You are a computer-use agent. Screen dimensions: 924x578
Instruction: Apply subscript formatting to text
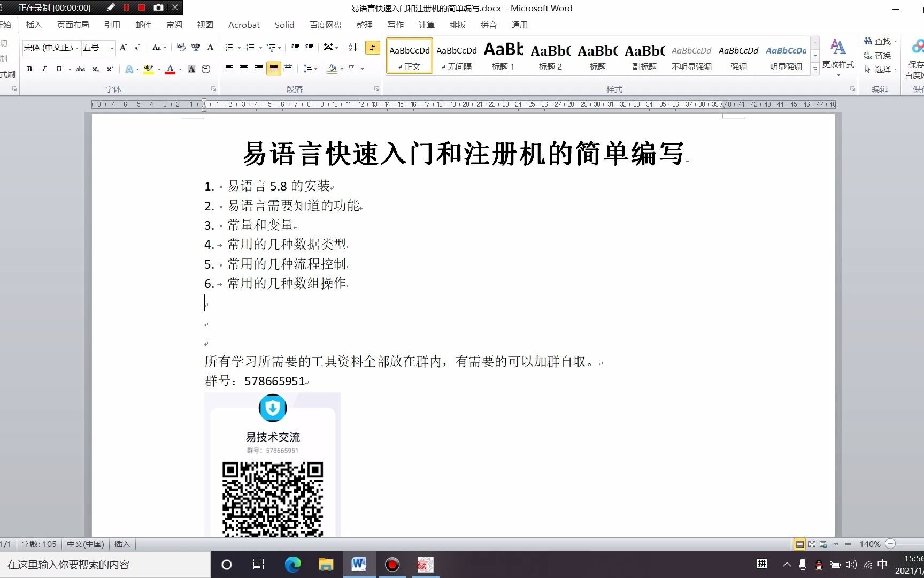[95, 69]
